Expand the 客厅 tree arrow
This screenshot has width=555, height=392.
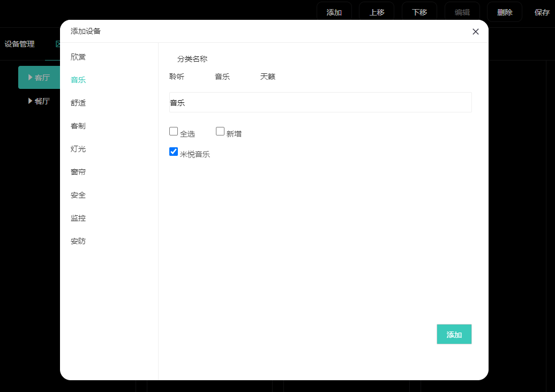point(30,77)
